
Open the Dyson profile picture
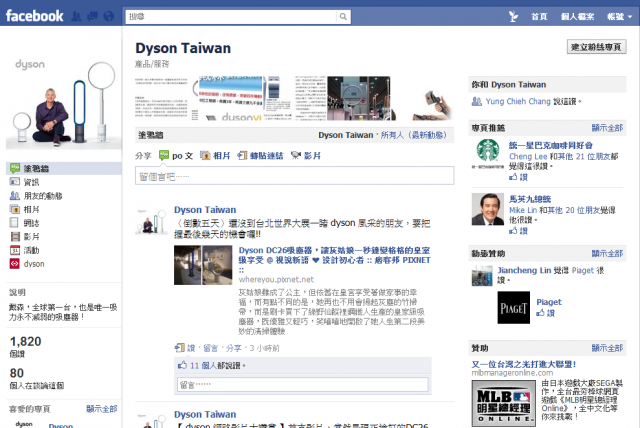coord(63,104)
